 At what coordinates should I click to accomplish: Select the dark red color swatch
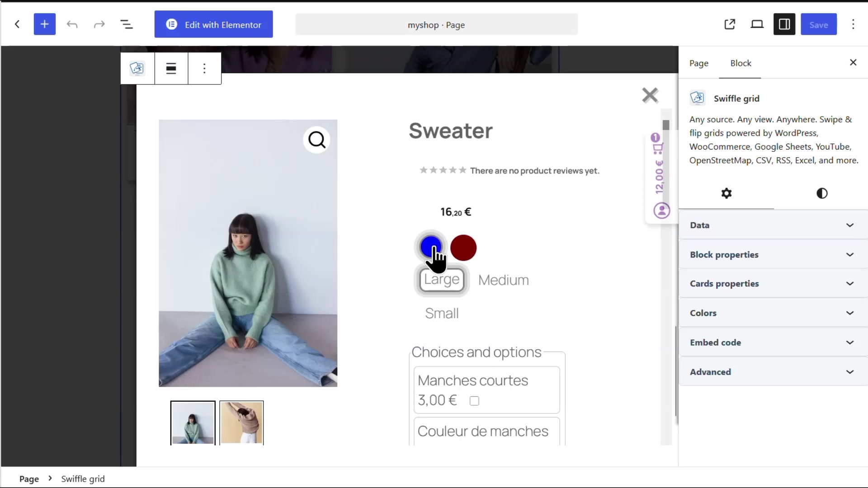(463, 248)
